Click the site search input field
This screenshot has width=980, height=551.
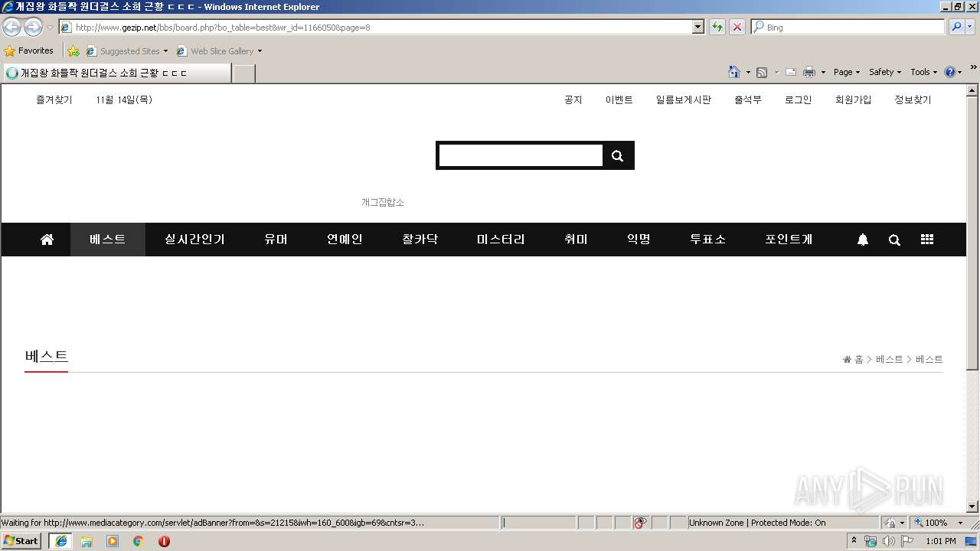click(521, 155)
